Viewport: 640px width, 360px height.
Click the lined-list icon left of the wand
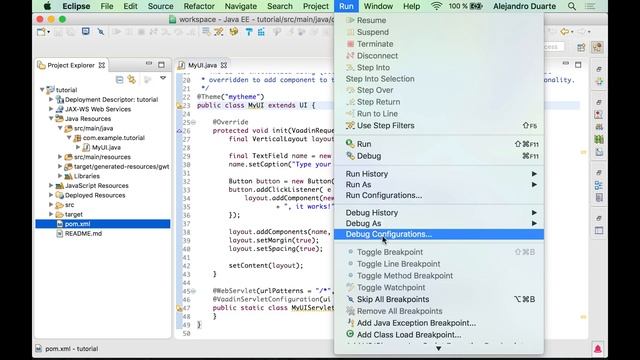206,31
